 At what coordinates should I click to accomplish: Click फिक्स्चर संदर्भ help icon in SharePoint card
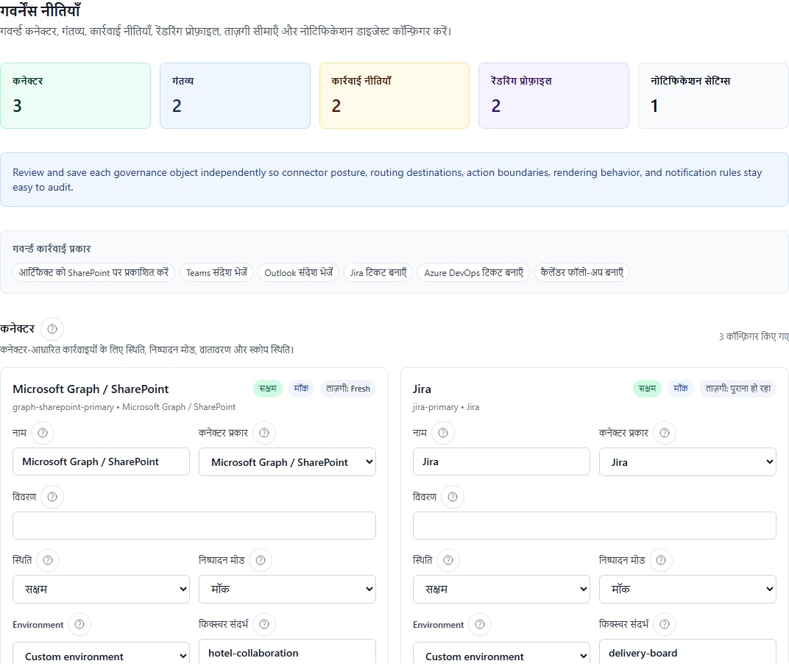tap(263, 624)
